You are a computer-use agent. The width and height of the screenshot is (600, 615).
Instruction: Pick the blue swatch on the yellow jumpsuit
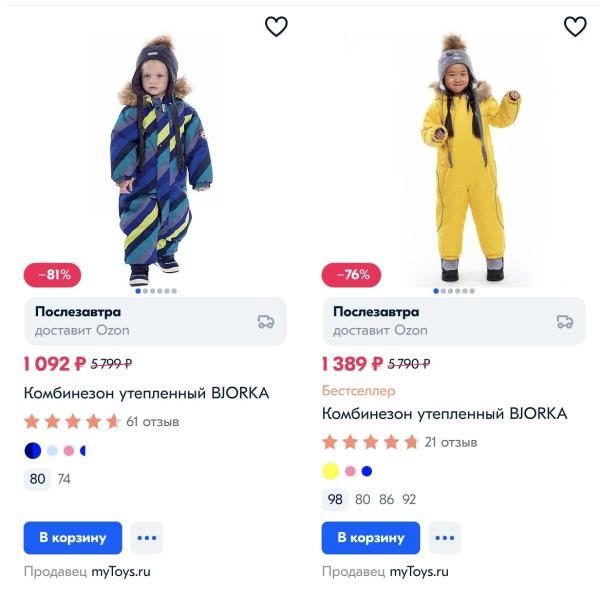tap(366, 471)
